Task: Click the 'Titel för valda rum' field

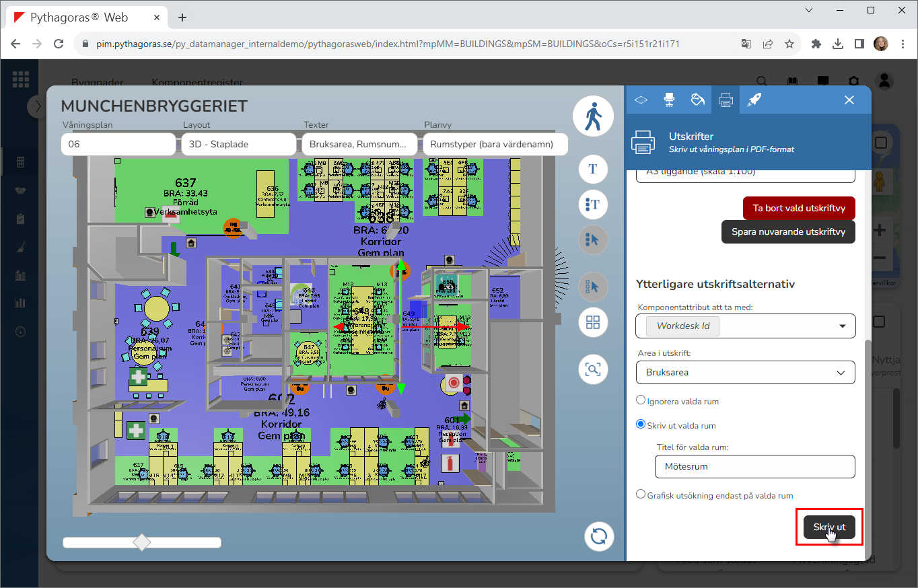Action: [x=754, y=466]
